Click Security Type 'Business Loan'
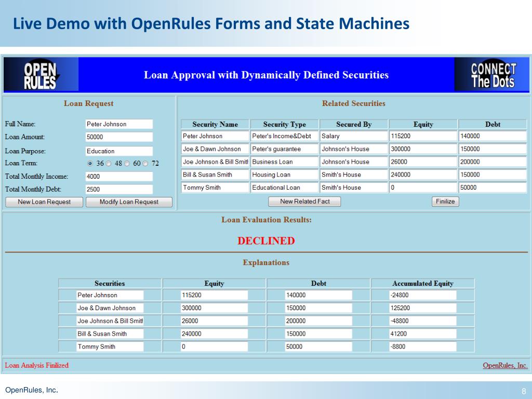 (x=284, y=162)
